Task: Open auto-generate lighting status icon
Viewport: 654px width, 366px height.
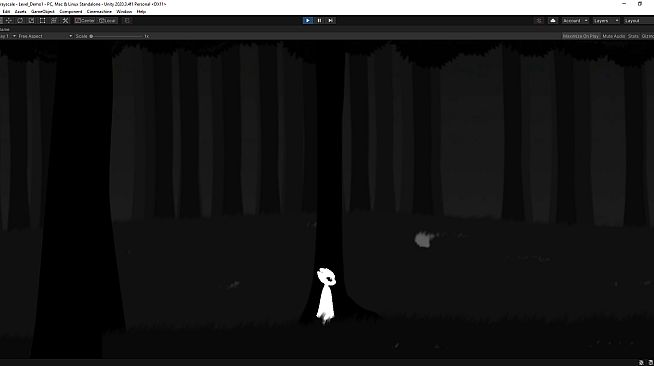Action: (x=641, y=363)
